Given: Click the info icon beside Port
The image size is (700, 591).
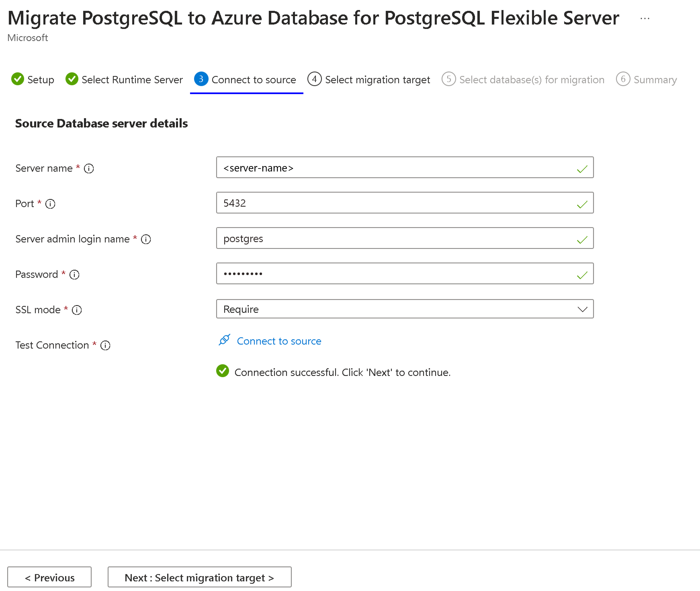Looking at the screenshot, I should 50,203.
